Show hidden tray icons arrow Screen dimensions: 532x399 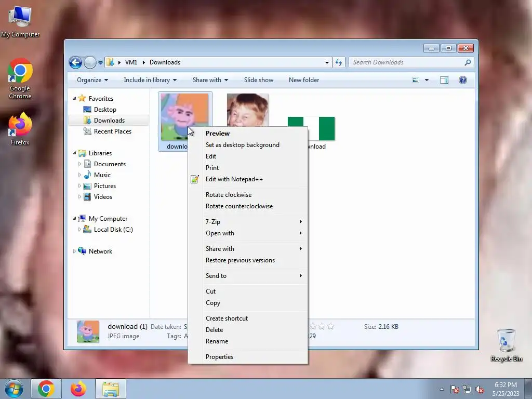(x=442, y=389)
